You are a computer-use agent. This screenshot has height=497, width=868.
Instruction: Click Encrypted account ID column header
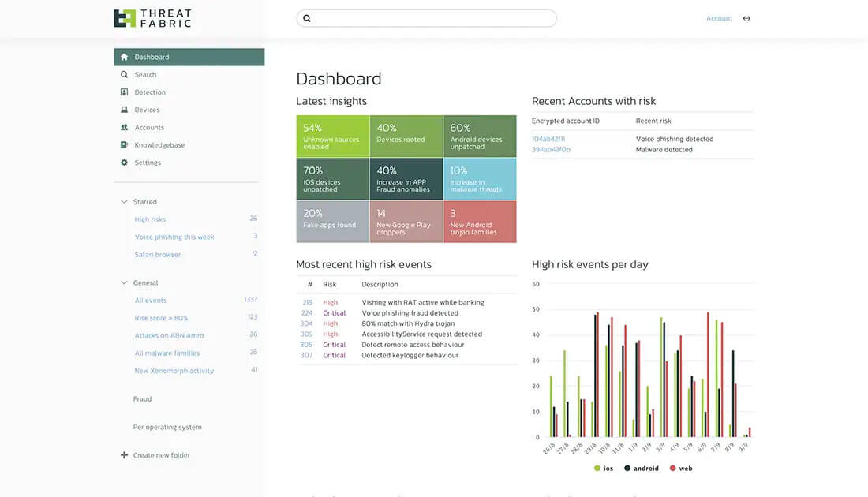(565, 121)
